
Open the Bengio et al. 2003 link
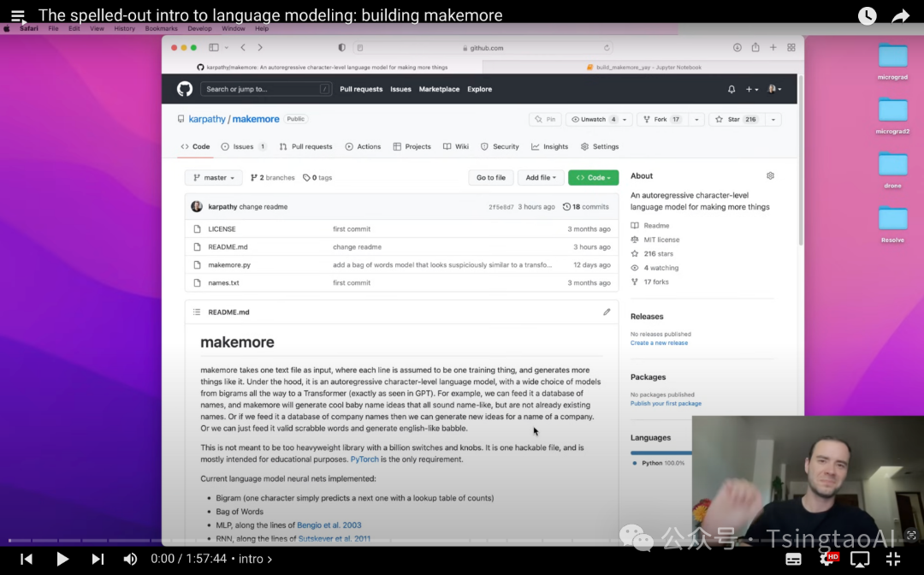point(329,525)
